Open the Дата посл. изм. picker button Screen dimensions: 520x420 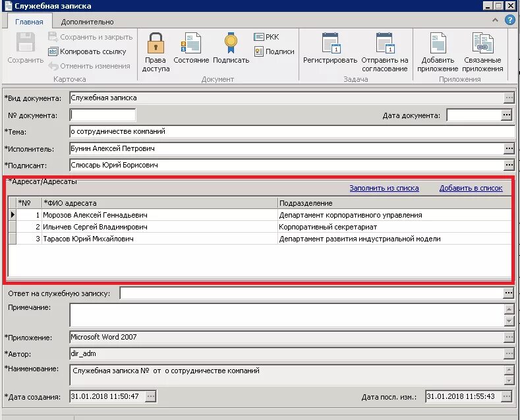(506, 396)
